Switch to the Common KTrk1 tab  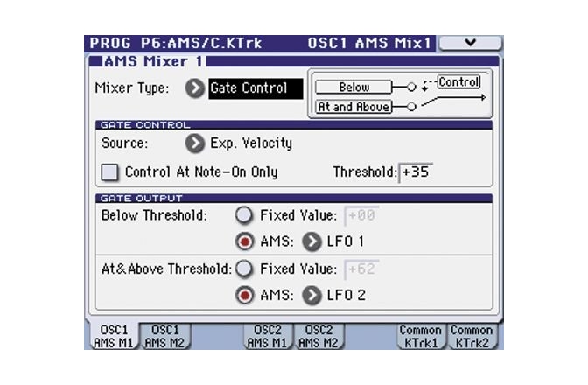click(421, 336)
